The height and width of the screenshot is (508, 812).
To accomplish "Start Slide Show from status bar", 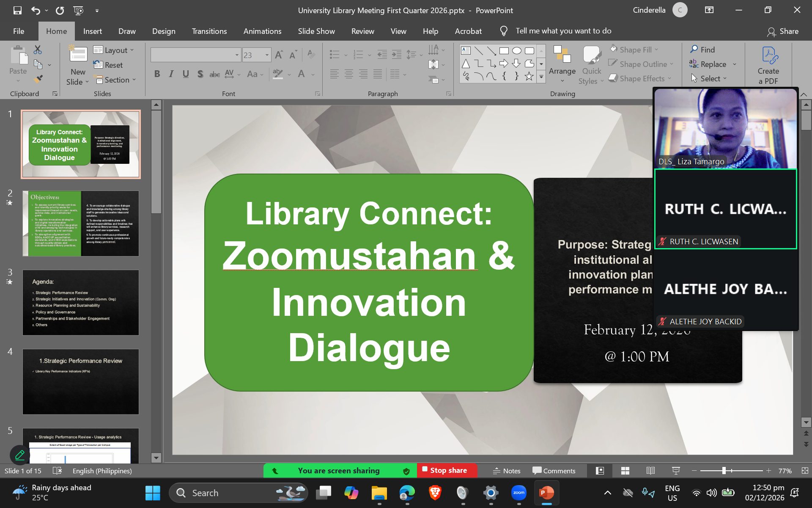I will click(676, 471).
